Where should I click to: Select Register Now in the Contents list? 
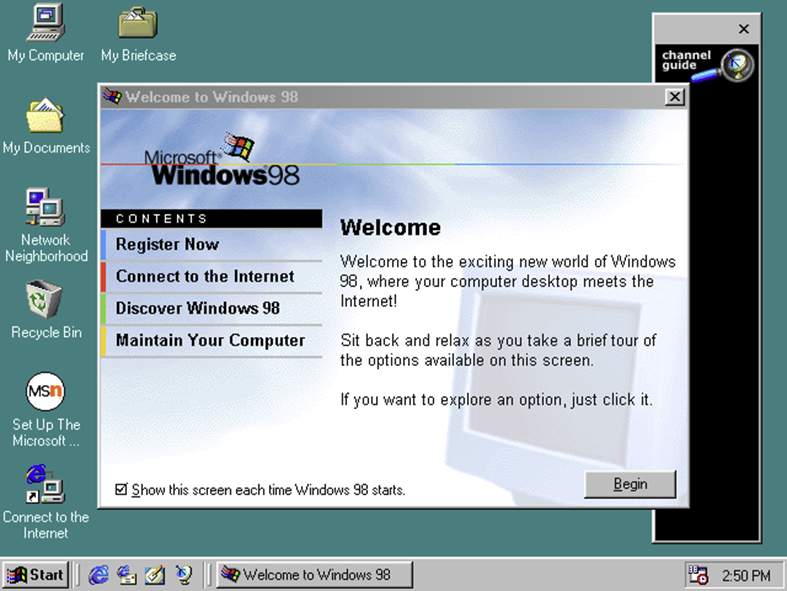[167, 245]
